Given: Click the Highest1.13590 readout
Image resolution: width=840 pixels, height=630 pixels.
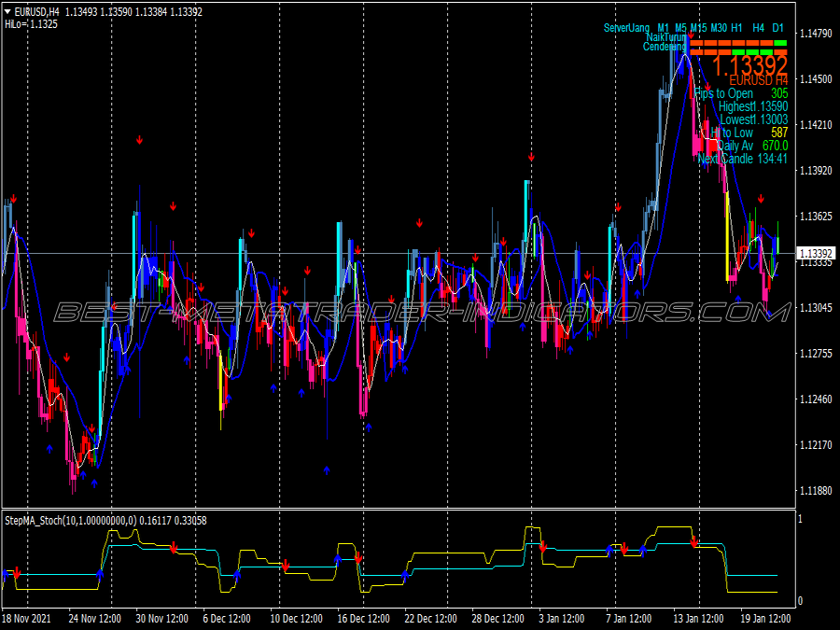Looking at the screenshot, I should (x=753, y=106).
